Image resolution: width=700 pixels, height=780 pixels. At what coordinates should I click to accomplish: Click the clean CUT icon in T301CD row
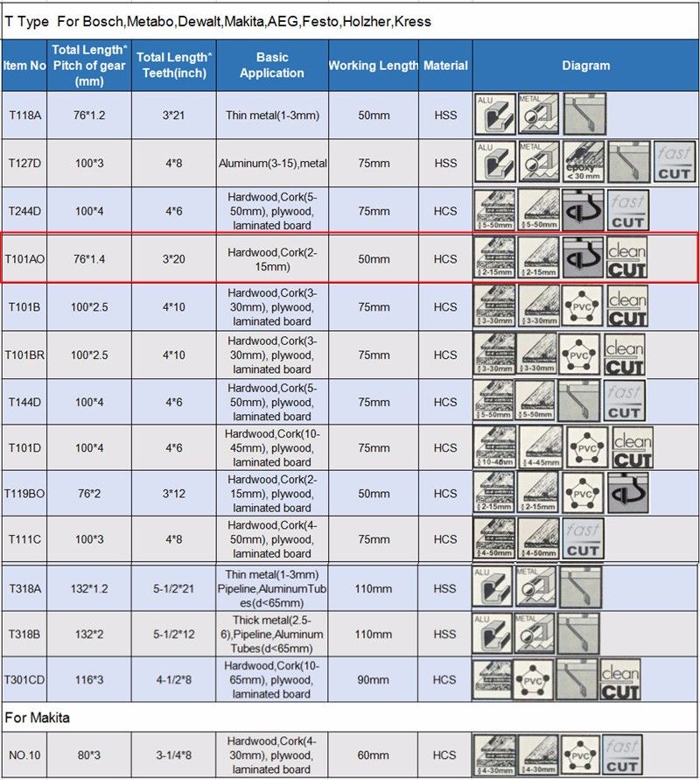point(620,680)
